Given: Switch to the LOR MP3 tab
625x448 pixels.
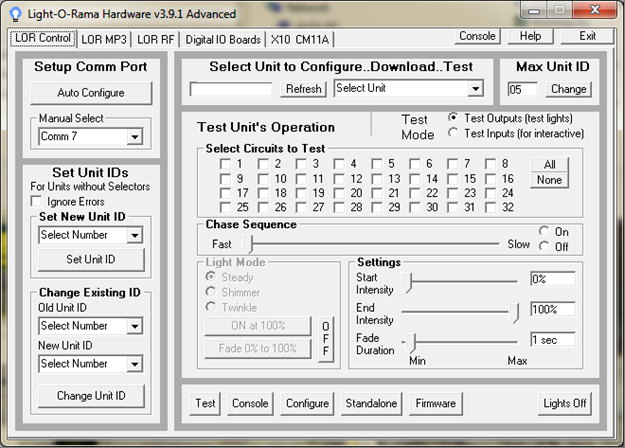Looking at the screenshot, I should (104, 39).
